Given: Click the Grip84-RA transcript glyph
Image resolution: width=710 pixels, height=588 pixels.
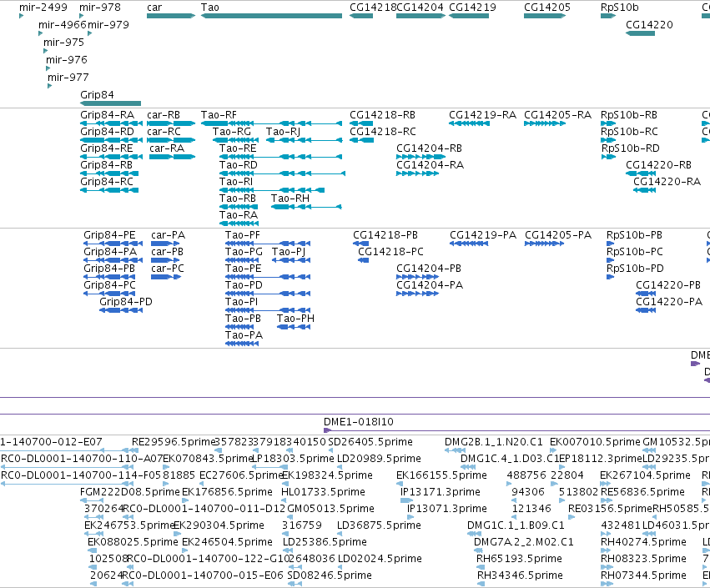Looking at the screenshot, I should point(112,123).
